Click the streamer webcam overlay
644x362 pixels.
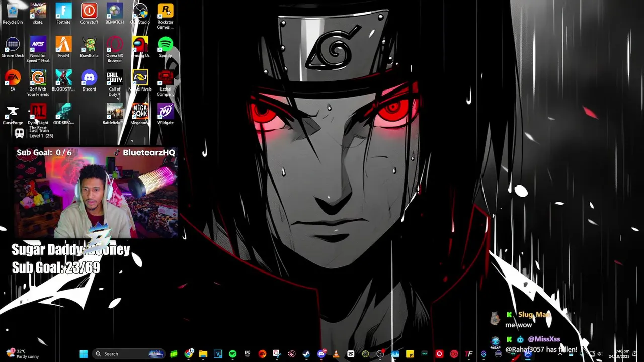click(96, 193)
